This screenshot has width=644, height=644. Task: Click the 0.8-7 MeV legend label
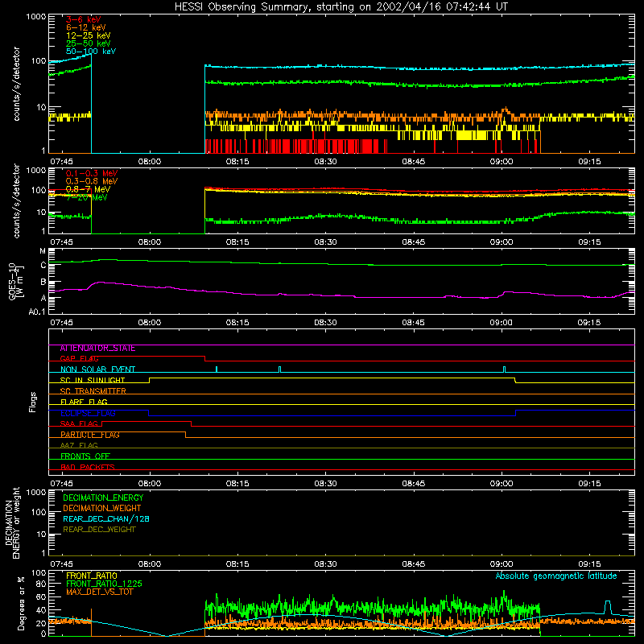click(x=88, y=189)
